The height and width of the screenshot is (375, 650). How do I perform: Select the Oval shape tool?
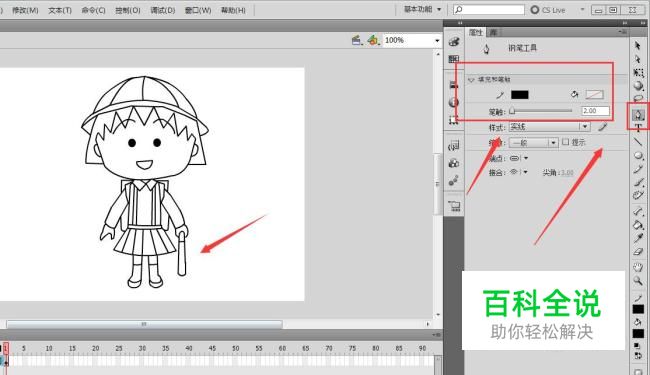tap(638, 155)
